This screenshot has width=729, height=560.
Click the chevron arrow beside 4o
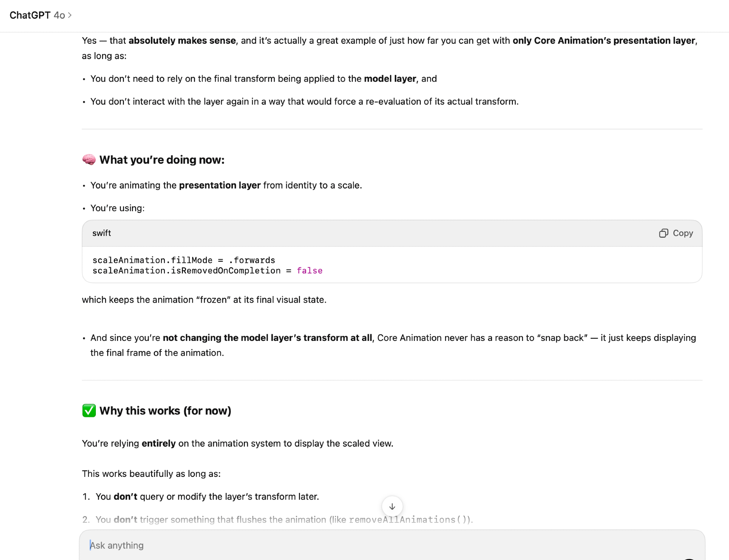(70, 15)
